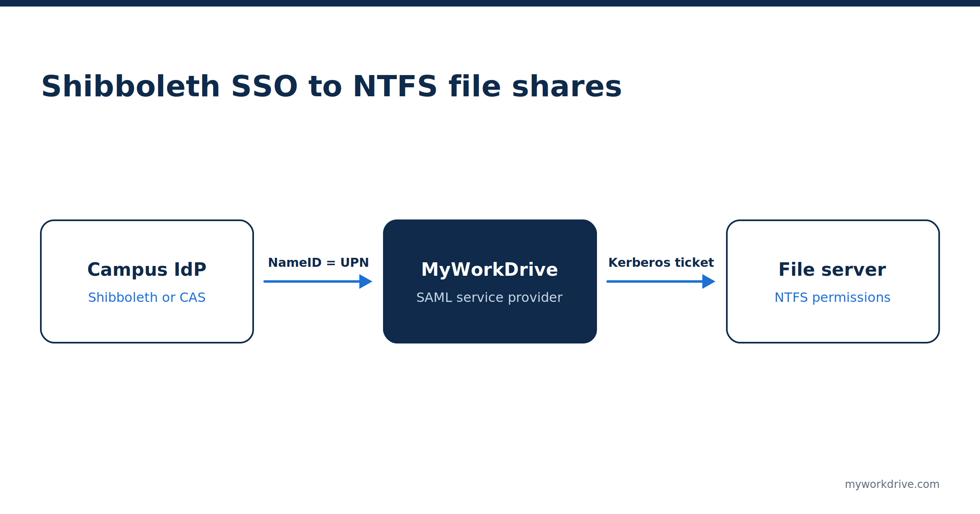Click the dark navy top bar

pos(490,3)
